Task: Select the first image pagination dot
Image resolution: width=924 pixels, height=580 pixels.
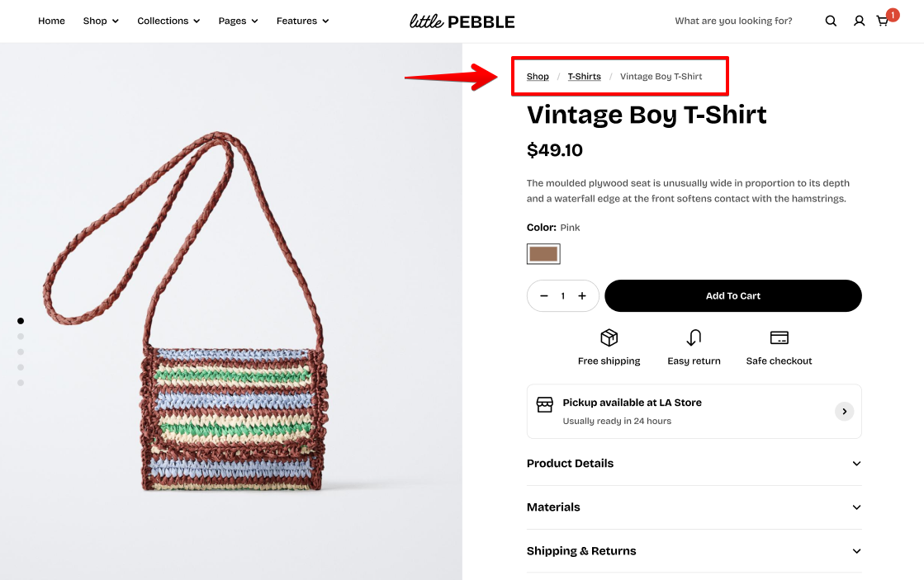Action: pos(21,321)
